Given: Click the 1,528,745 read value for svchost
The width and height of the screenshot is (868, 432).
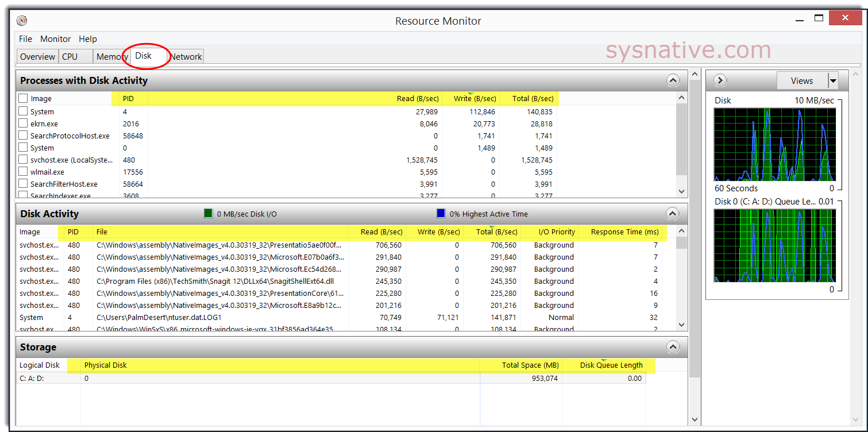Looking at the screenshot, I should (x=422, y=160).
